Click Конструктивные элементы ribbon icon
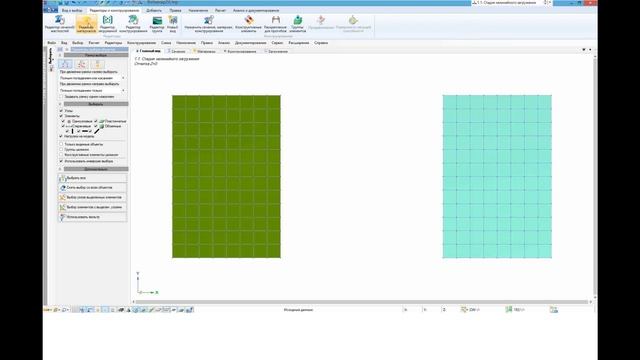The width and height of the screenshot is (640, 360). (x=248, y=24)
